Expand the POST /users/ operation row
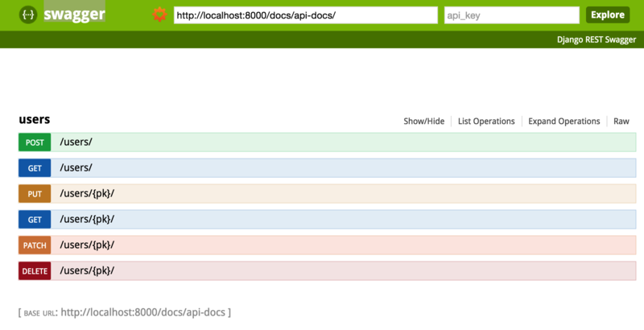 pos(76,142)
